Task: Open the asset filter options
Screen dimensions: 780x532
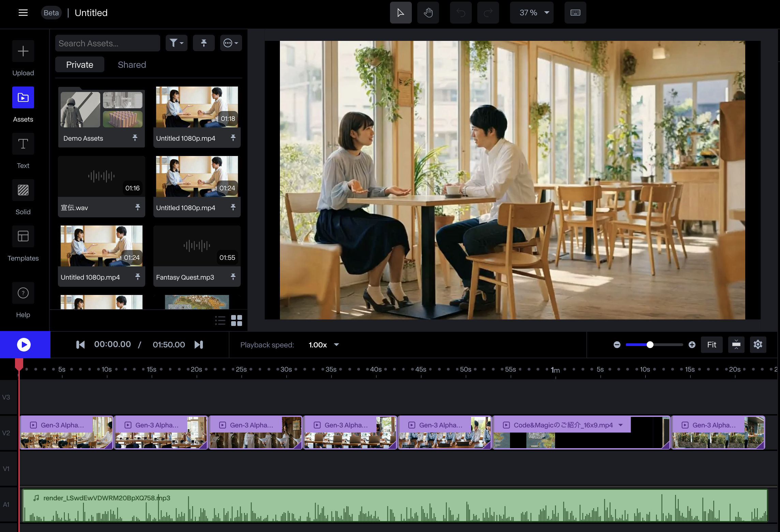Action: pyautogui.click(x=176, y=43)
